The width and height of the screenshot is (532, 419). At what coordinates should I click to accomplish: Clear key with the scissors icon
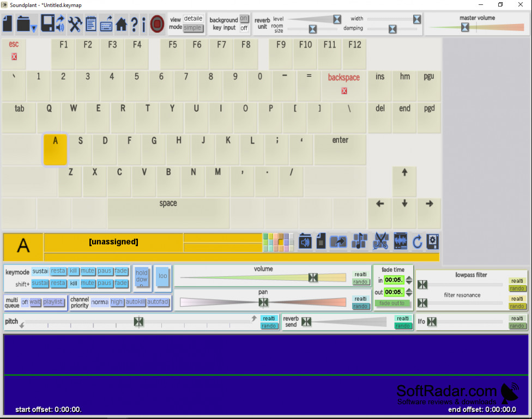click(380, 241)
